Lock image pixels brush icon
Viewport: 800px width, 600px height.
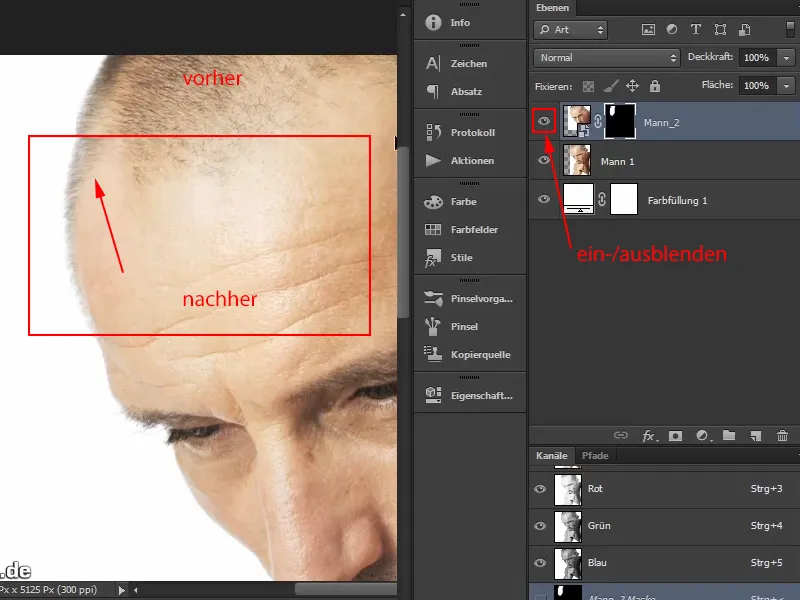click(x=611, y=86)
